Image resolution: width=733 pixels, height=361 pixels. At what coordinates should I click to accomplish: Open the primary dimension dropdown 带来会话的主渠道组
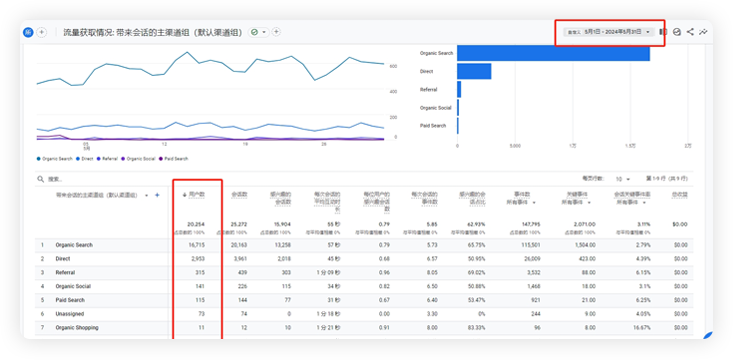coord(101,195)
